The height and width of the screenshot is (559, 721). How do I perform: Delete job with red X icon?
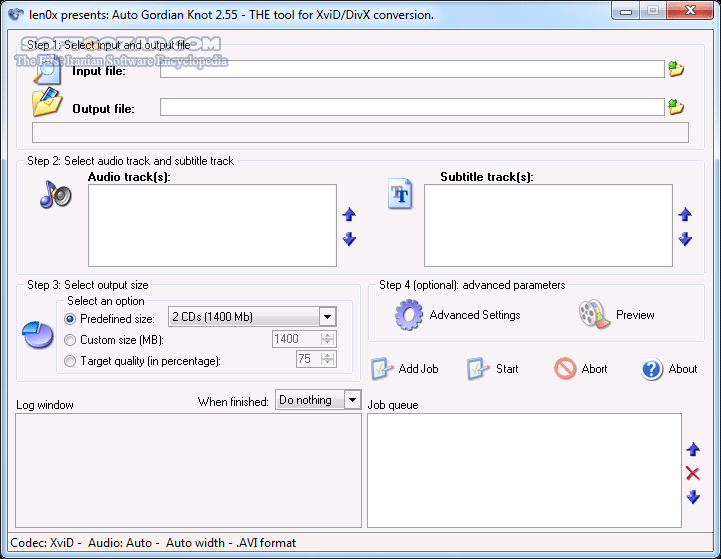(x=693, y=473)
